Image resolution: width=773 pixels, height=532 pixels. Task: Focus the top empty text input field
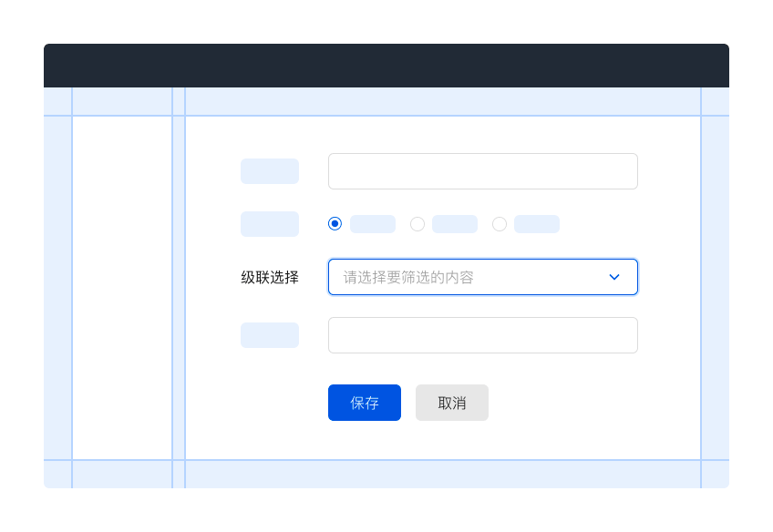(x=482, y=171)
